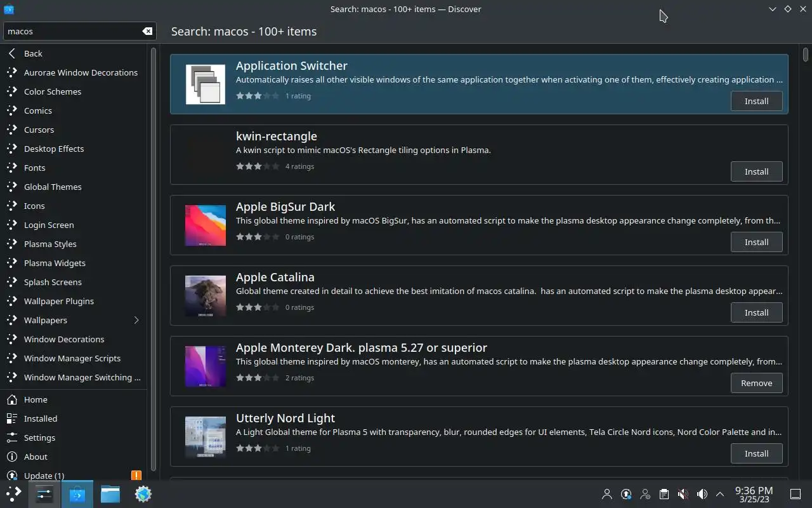Open the Wallpaper Plugins category
The height and width of the screenshot is (508, 812).
pyautogui.click(x=74, y=301)
